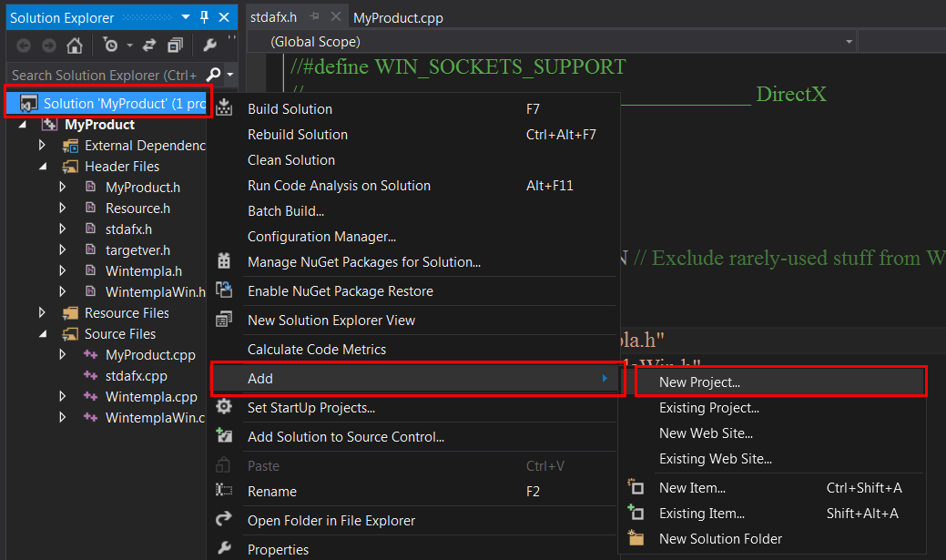Open Configuration Manager menu item
The image size is (946, 560).
413,237
